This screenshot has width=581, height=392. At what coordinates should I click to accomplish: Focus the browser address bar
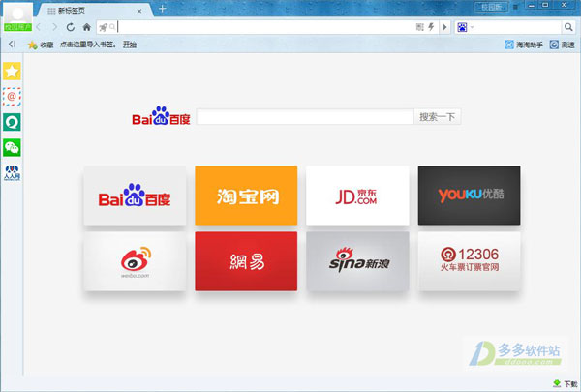(x=265, y=27)
